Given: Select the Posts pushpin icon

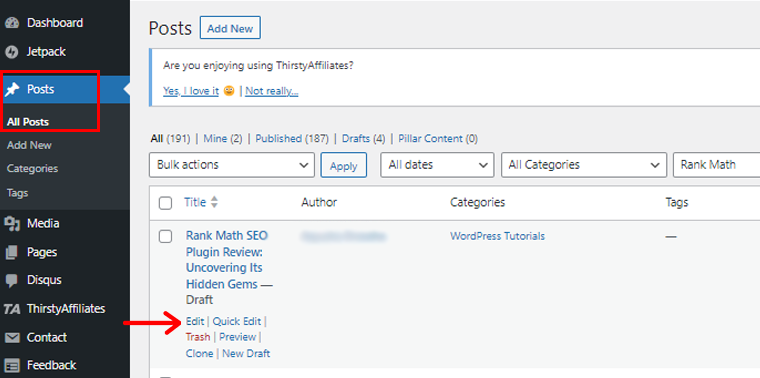Looking at the screenshot, I should [12, 89].
